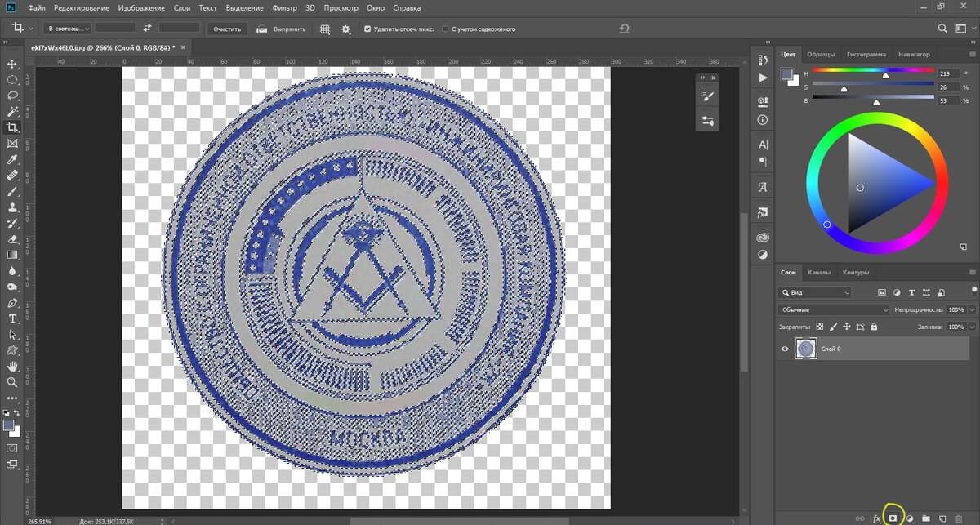Delete layer with trash icon

[x=958, y=518]
